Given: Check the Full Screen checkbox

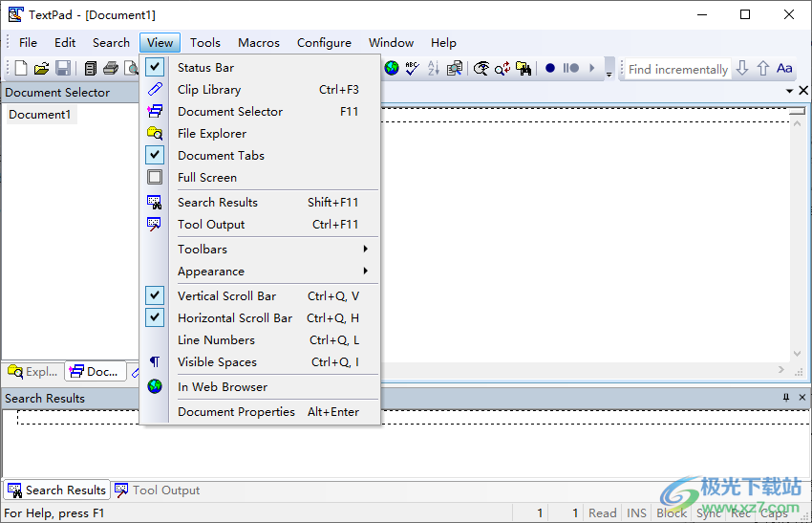Looking at the screenshot, I should click(x=155, y=177).
